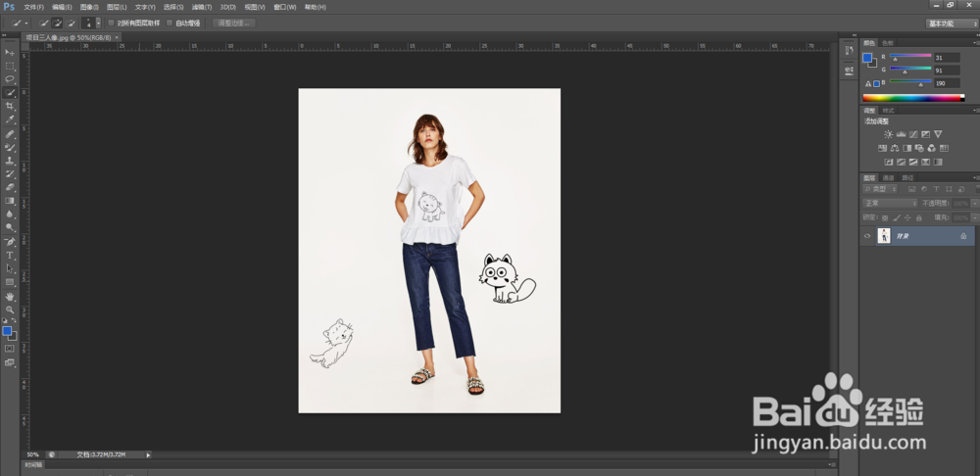
Task: Click Brightness/Contrast adjustment icon
Action: click(x=888, y=134)
